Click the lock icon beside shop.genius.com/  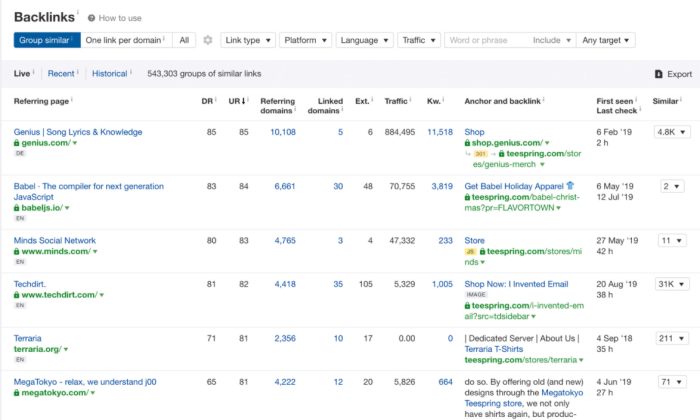(467, 143)
